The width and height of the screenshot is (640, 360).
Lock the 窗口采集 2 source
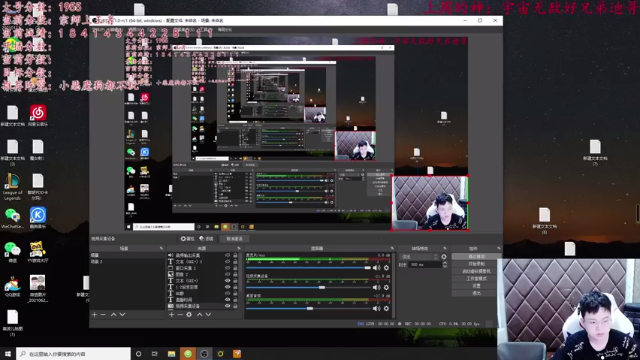(x=235, y=268)
